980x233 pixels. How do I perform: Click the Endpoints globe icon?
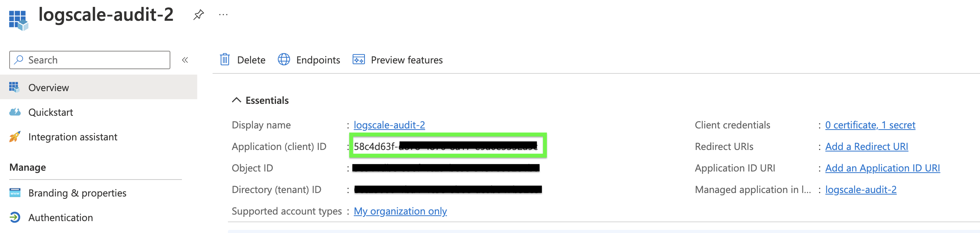[284, 60]
